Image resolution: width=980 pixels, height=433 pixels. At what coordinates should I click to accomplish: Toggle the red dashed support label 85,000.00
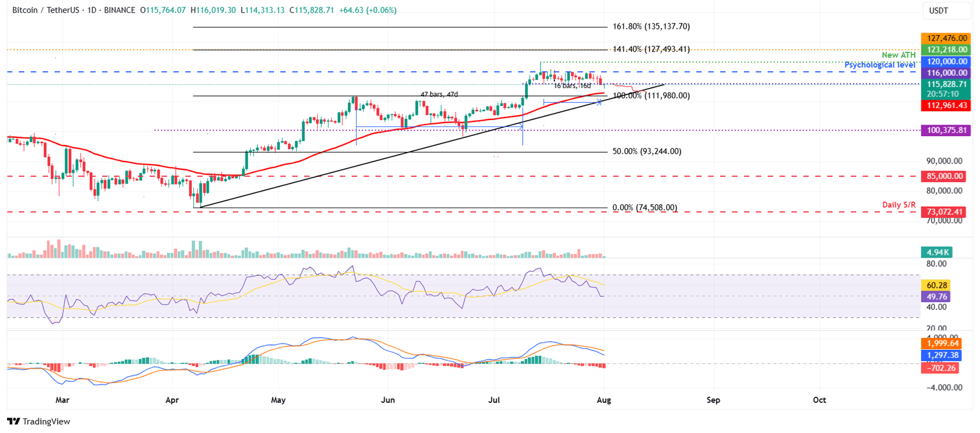945,176
